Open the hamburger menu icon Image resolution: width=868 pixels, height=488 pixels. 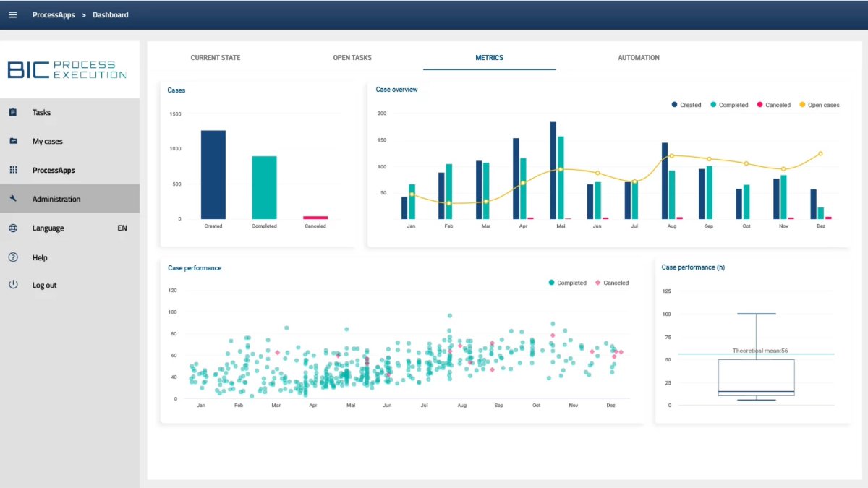[13, 14]
